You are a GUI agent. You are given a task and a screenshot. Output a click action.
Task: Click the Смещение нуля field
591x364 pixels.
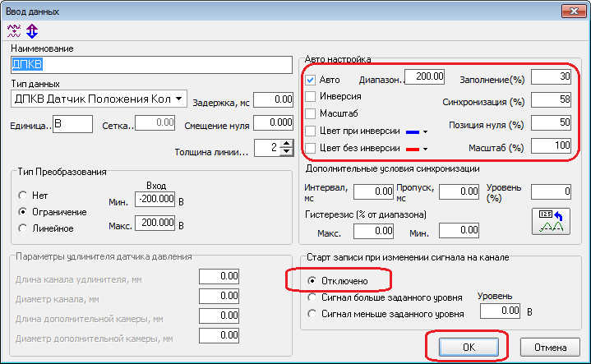[273, 123]
